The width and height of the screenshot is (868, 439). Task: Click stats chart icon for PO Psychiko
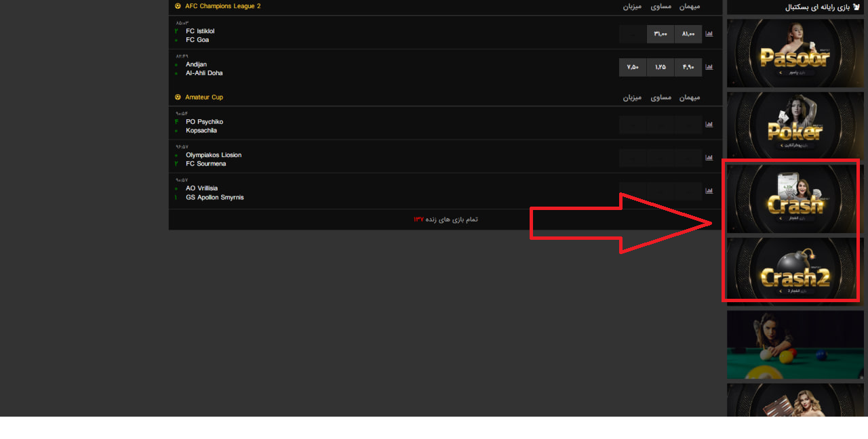709,125
